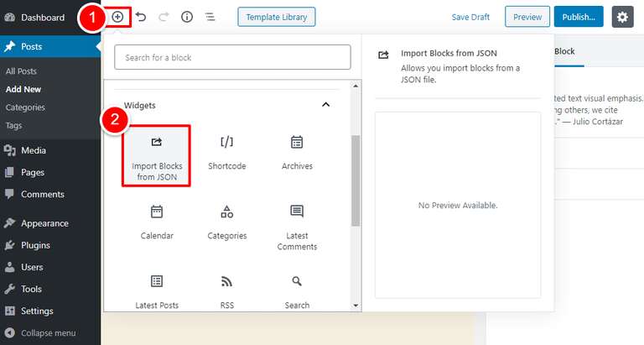Insert the Shortcode block

pyautogui.click(x=226, y=153)
